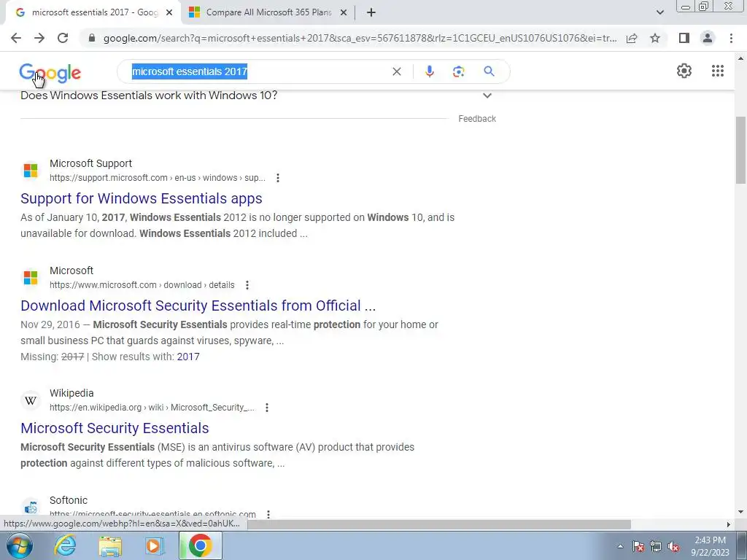Open 'Support for Windows Essentials apps' result
747x560 pixels.
[x=142, y=198]
